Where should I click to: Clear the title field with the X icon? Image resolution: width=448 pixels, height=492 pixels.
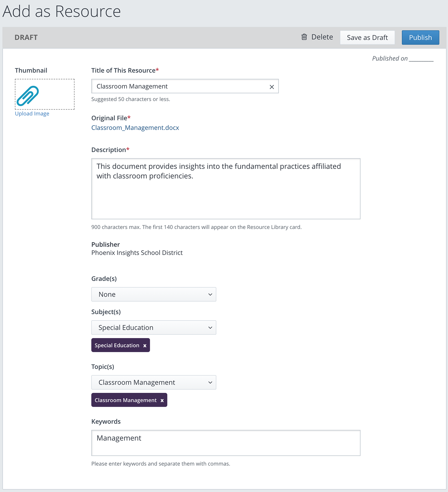272,87
